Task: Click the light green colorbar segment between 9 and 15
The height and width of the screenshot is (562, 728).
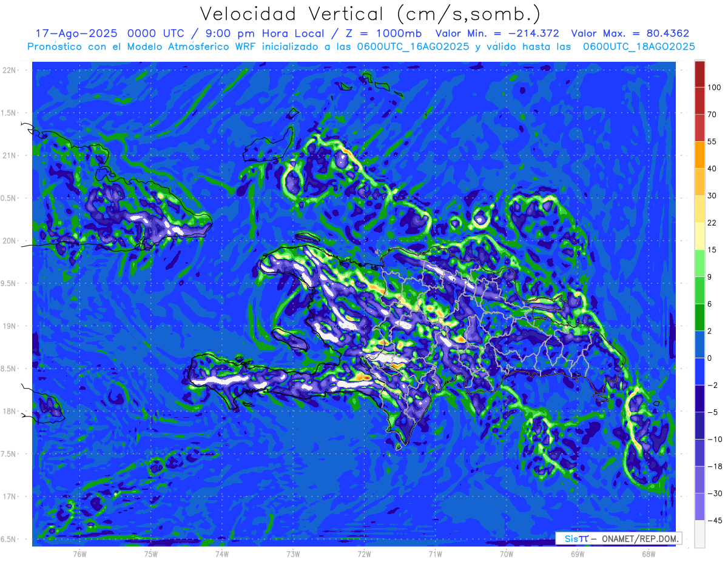Action: click(x=699, y=263)
